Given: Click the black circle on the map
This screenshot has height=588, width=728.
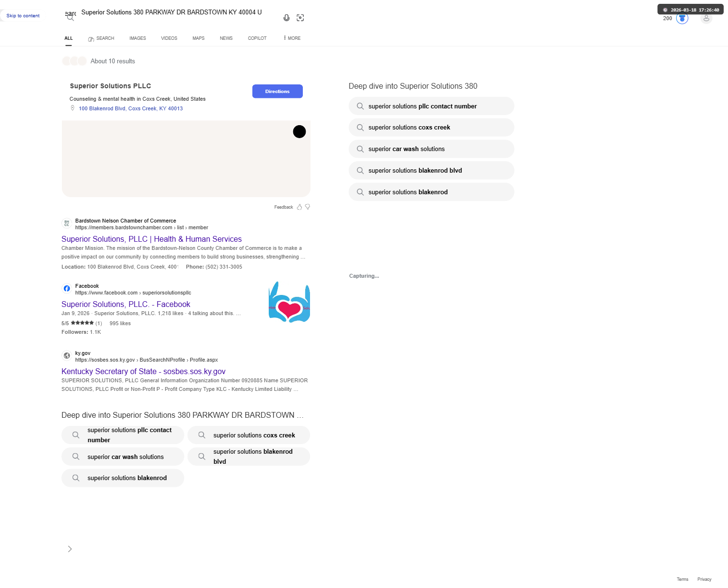Looking at the screenshot, I should click(299, 131).
